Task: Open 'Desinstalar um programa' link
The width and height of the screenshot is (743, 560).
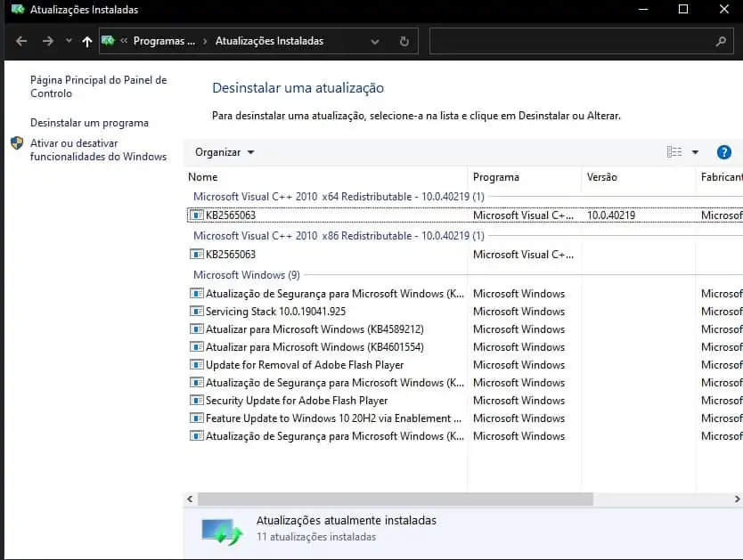Action: click(x=90, y=123)
